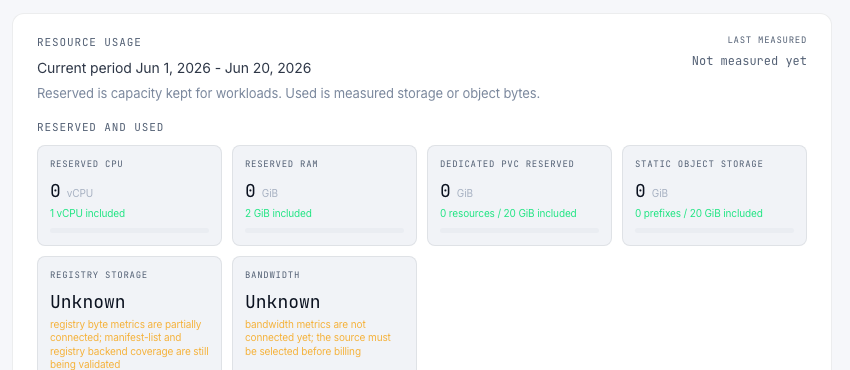
Task: Click the 2 GiB included text
Action: [x=278, y=213]
